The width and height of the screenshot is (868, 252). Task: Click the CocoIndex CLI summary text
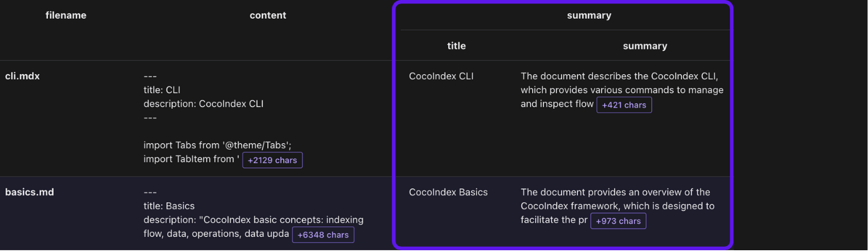click(622, 90)
